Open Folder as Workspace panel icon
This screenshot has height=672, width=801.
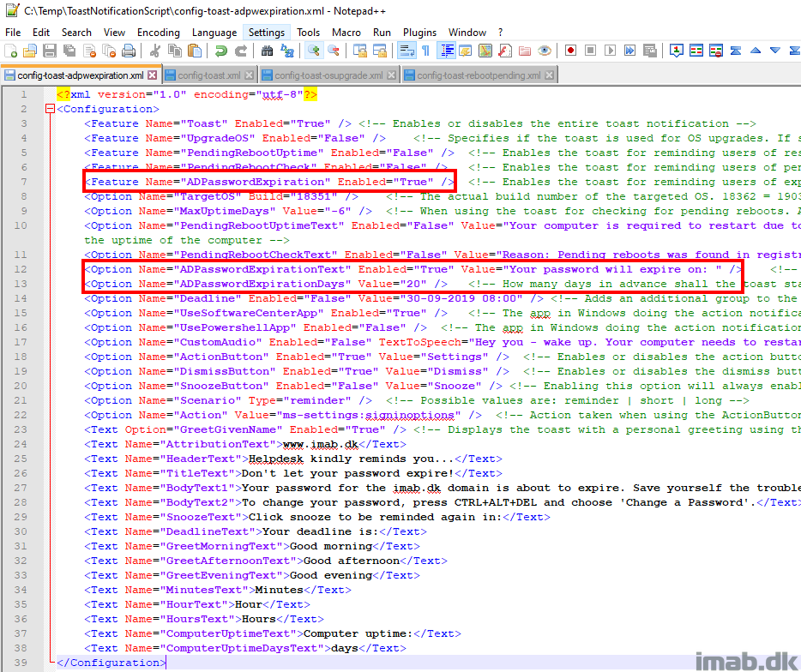click(525, 51)
